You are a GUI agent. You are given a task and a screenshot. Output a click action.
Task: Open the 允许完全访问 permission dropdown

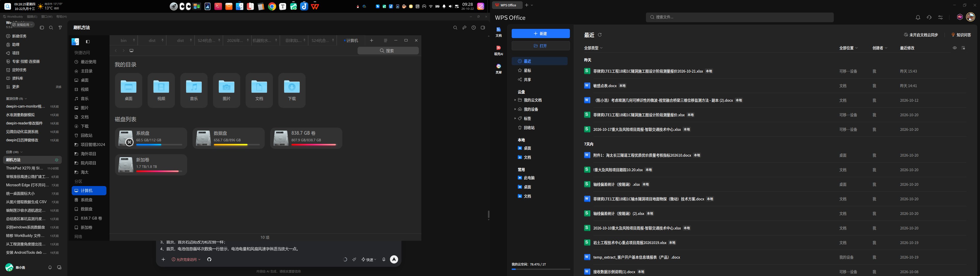(x=186, y=259)
